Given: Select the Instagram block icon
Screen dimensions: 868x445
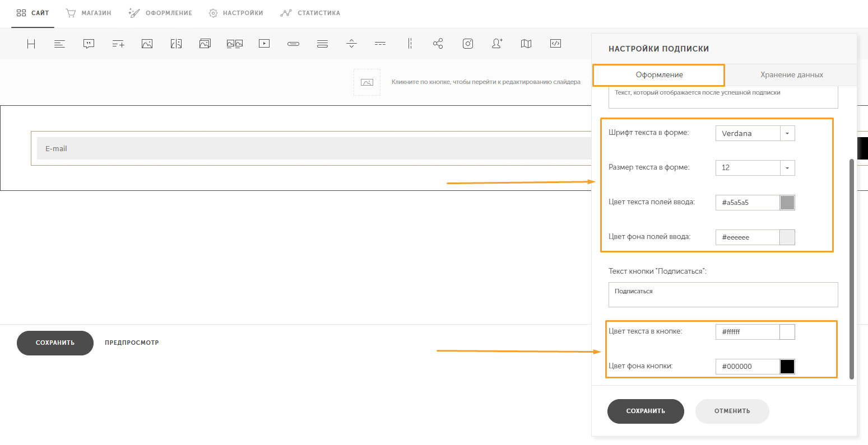Looking at the screenshot, I should tap(468, 44).
